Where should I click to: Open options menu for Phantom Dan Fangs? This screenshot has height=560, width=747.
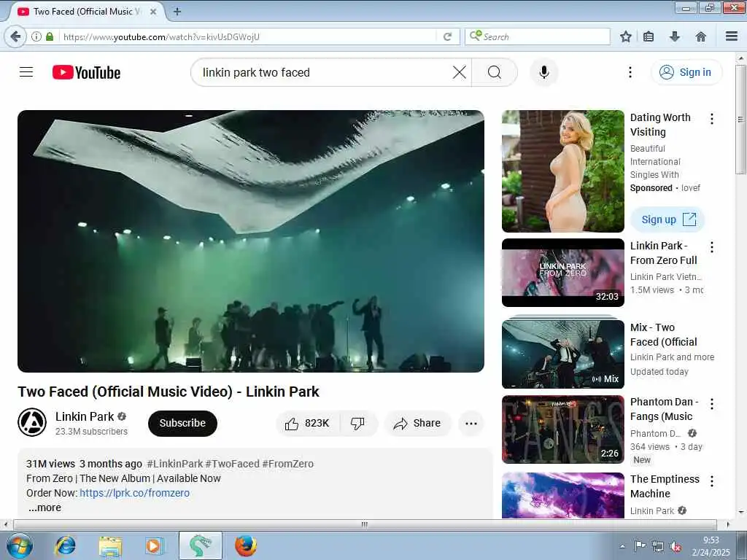712,404
